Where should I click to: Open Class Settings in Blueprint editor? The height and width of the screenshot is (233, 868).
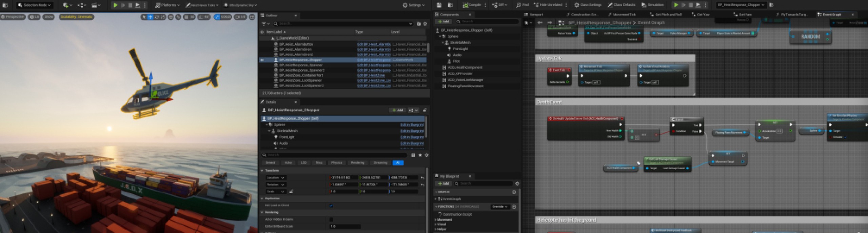tap(588, 5)
